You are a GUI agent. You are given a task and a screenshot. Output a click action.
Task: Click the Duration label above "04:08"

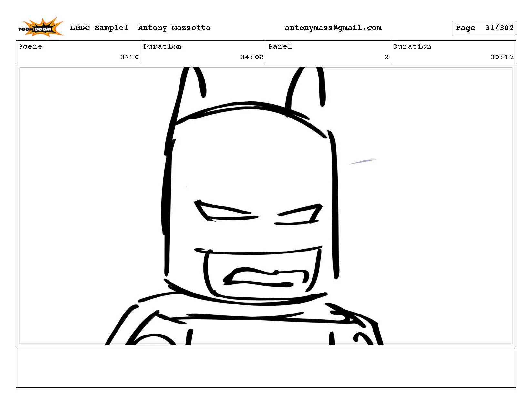click(x=162, y=46)
